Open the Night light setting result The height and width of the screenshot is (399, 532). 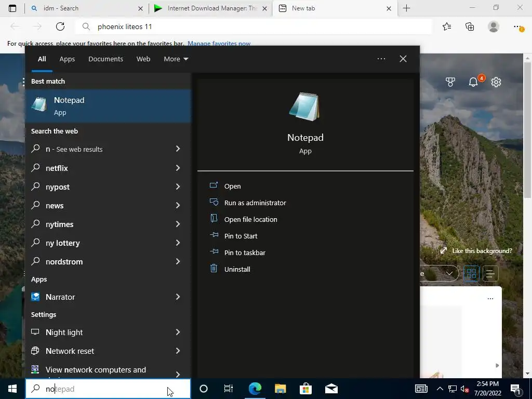[x=108, y=332]
